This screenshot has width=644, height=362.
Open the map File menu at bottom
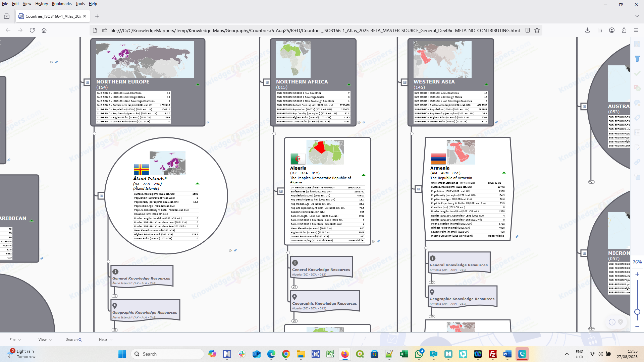[x=15, y=340]
